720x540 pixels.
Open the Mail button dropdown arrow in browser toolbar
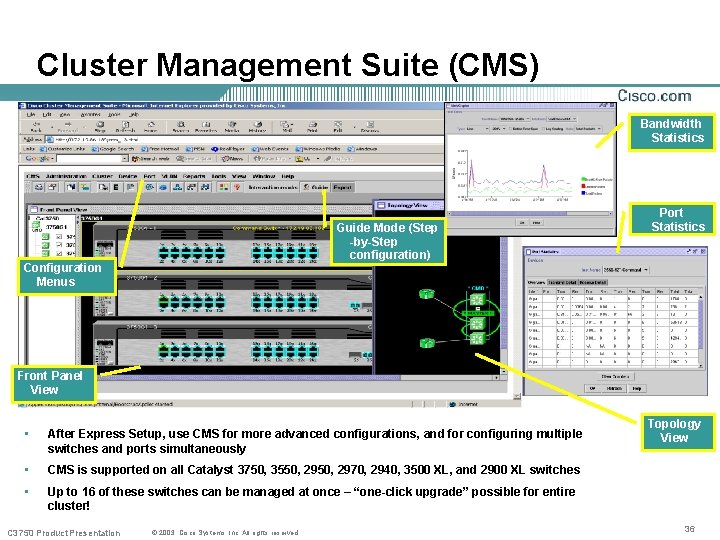[x=292, y=125]
